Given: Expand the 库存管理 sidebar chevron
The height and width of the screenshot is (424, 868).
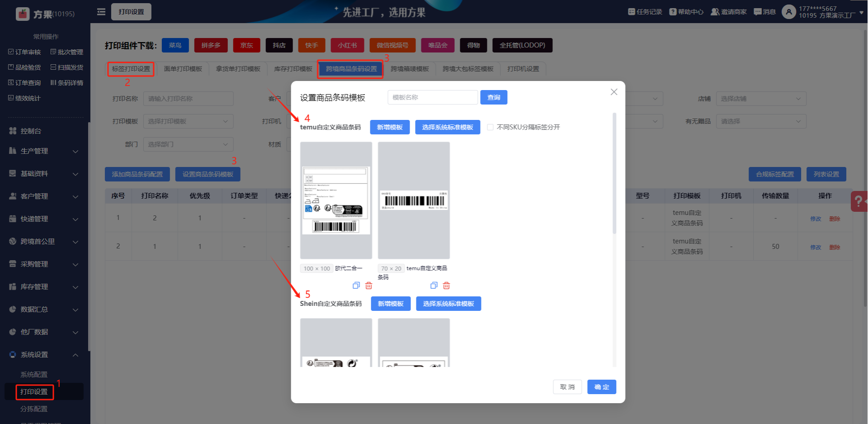Looking at the screenshot, I should pyautogui.click(x=75, y=287).
